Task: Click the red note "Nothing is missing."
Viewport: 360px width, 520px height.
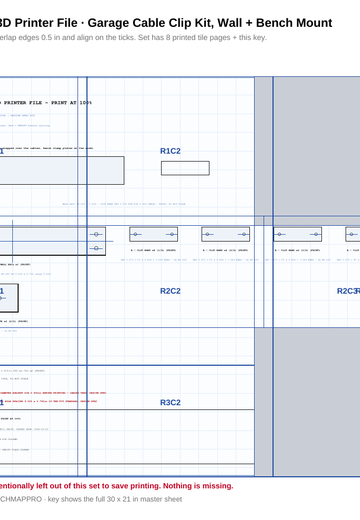Action: click(x=198, y=486)
